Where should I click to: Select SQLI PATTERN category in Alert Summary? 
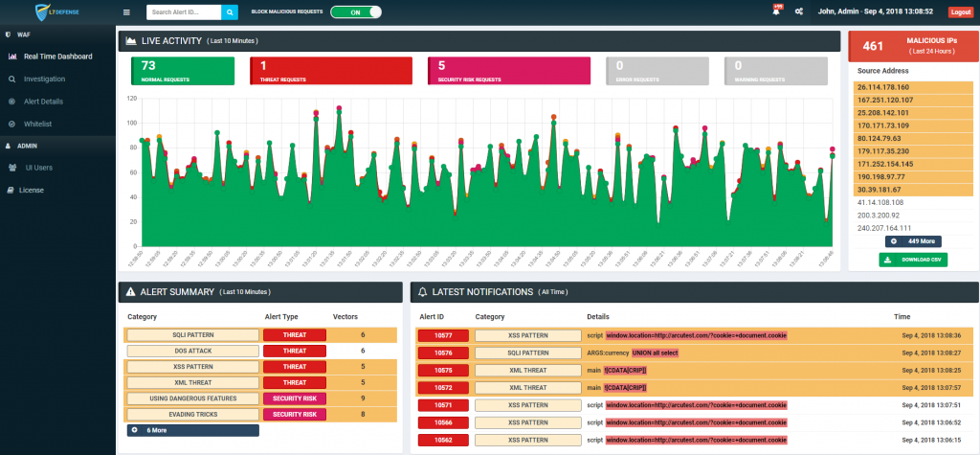coord(193,335)
